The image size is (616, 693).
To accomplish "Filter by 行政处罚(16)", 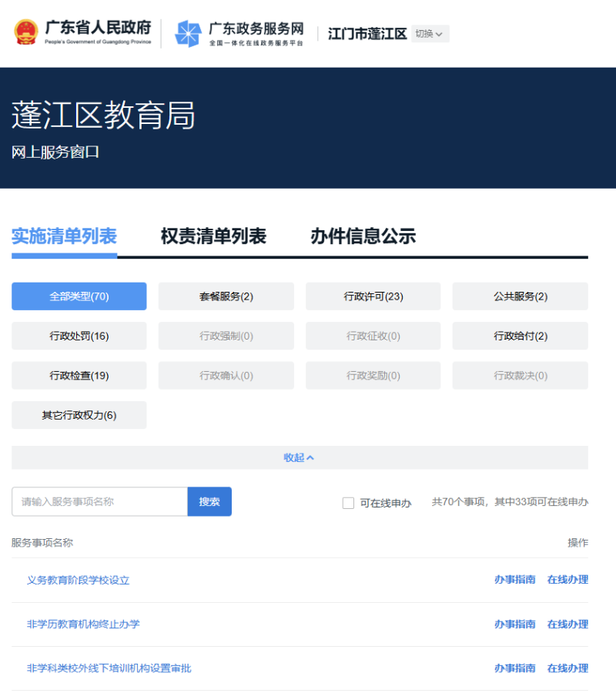I will click(79, 336).
